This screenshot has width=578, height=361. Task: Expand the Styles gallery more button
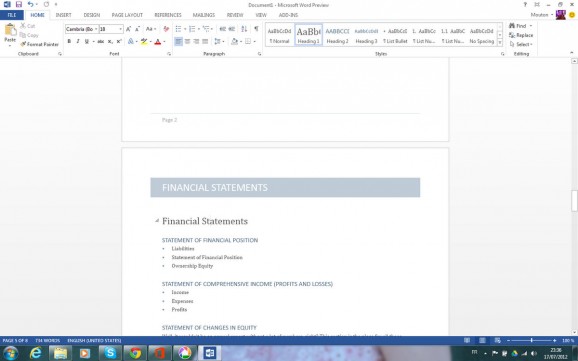(500, 43)
